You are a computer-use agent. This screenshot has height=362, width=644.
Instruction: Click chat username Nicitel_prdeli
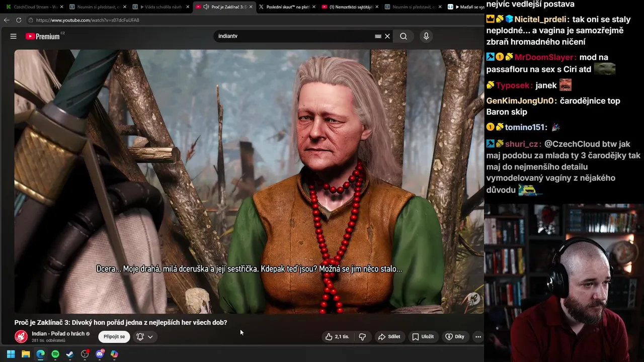tap(540, 19)
